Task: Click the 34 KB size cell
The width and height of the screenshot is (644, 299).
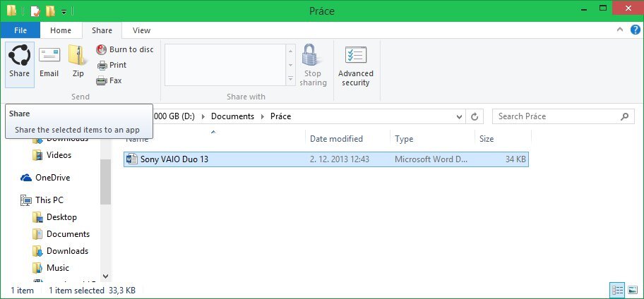Action: click(515, 159)
